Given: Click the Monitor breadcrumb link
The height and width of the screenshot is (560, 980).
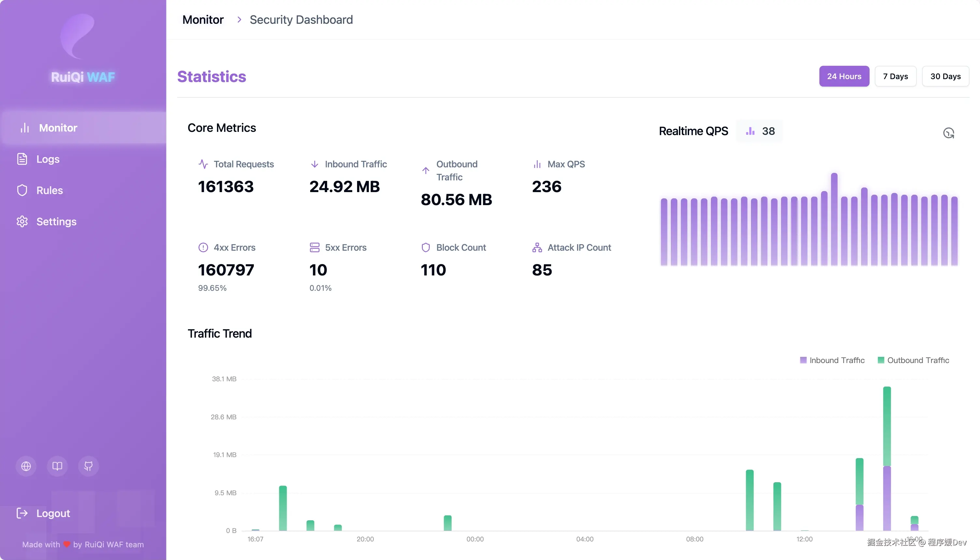Looking at the screenshot, I should pos(203,20).
